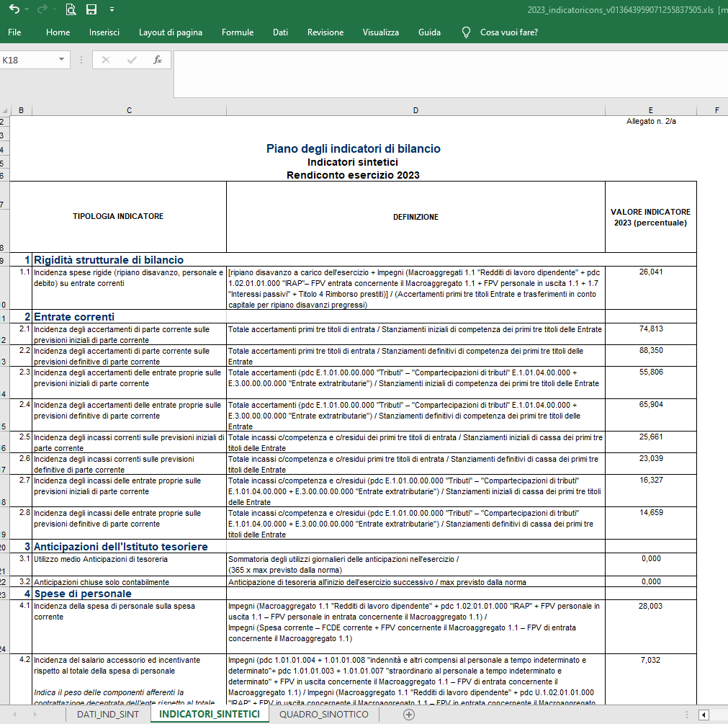Click the horizontal scrollbar left arrow
This screenshot has height=724, width=728.
click(x=704, y=715)
